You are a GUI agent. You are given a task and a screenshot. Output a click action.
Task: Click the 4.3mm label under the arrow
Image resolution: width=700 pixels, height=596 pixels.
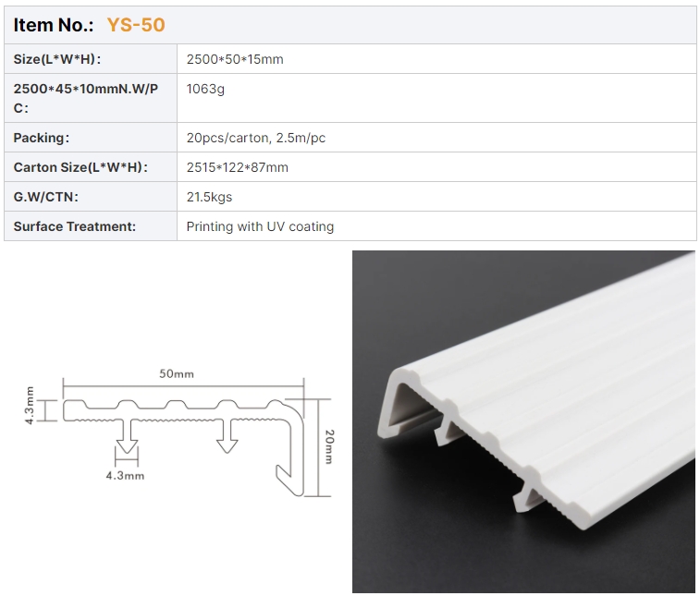pos(125,476)
